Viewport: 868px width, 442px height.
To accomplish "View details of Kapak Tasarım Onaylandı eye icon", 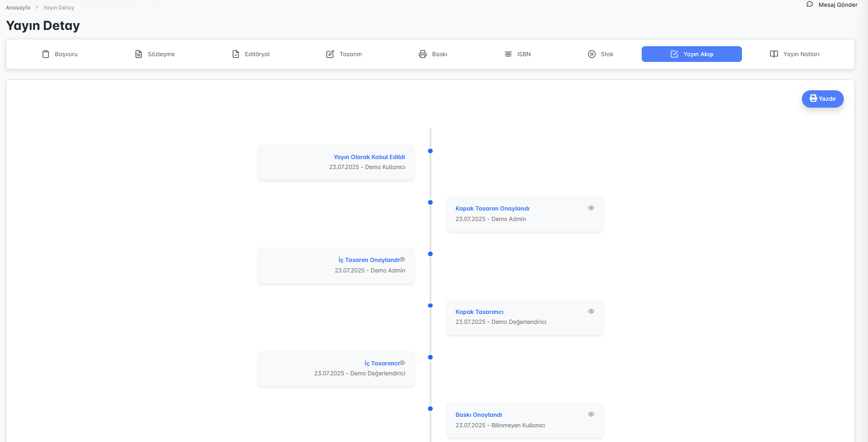I will [591, 208].
